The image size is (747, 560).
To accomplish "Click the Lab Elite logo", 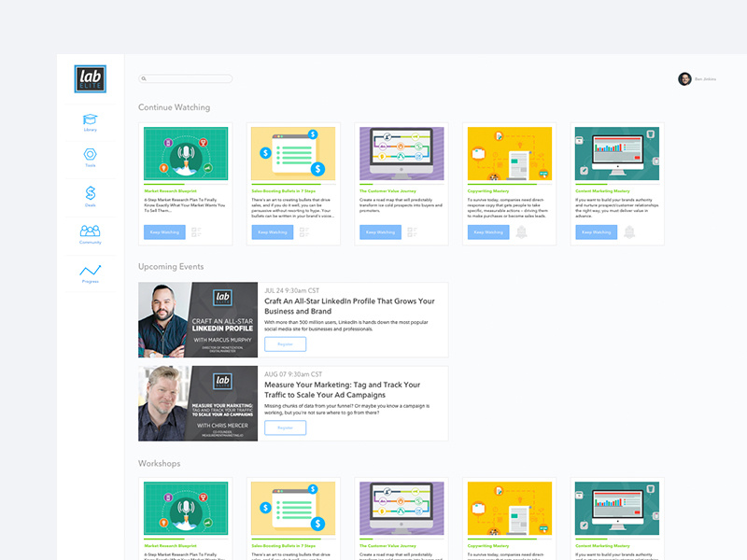I will coord(90,78).
